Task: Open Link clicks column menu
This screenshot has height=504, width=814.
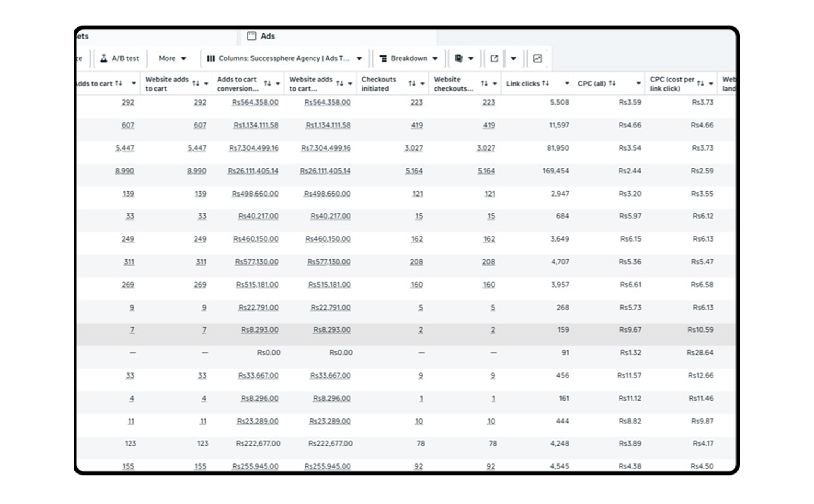Action: click(x=567, y=83)
